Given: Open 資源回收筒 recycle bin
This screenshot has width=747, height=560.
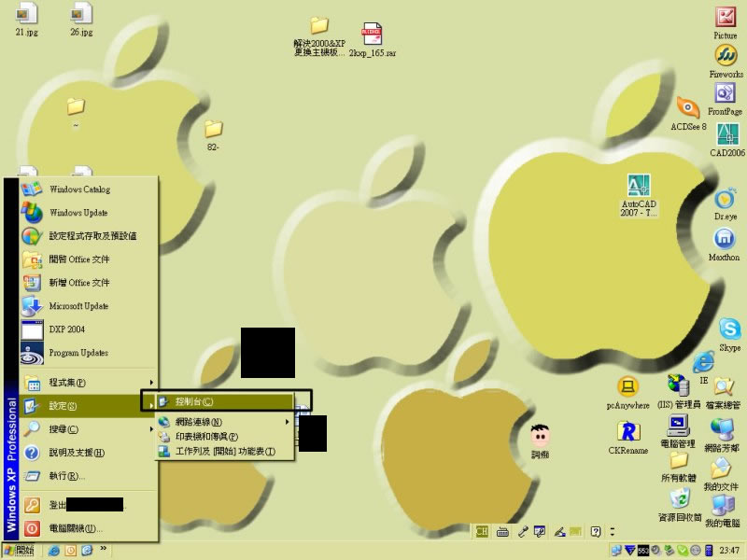Looking at the screenshot, I should (x=680, y=505).
